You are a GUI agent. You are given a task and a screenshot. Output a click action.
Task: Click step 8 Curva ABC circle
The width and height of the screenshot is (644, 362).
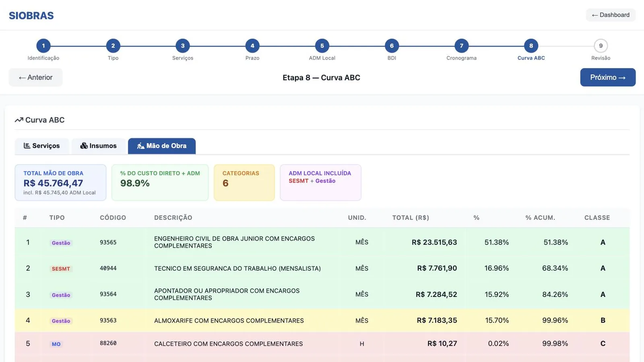[531, 46]
